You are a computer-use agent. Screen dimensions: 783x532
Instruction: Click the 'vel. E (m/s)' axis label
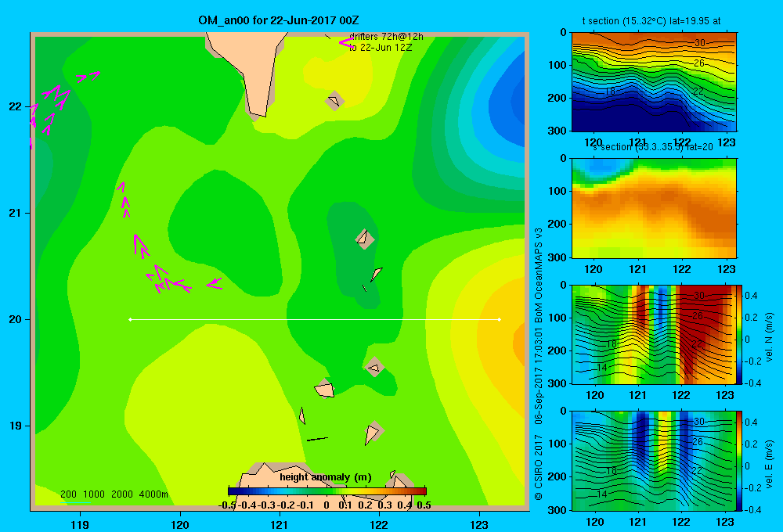tap(769, 464)
